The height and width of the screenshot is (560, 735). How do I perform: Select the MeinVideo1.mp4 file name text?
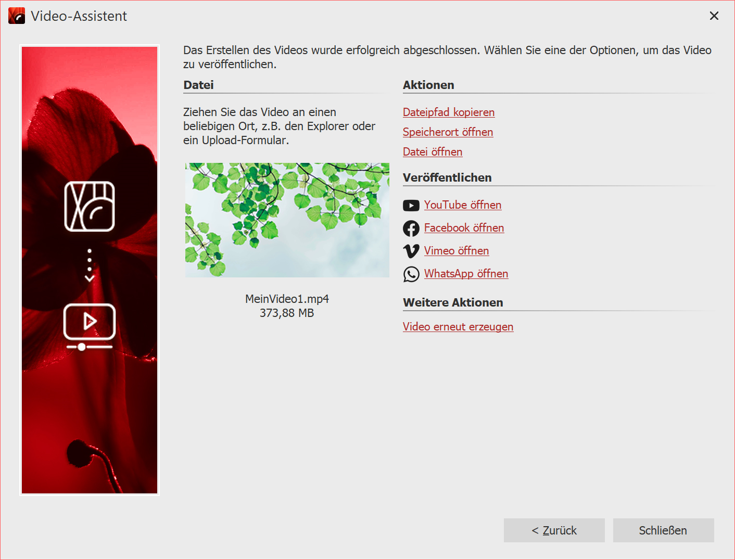(287, 299)
